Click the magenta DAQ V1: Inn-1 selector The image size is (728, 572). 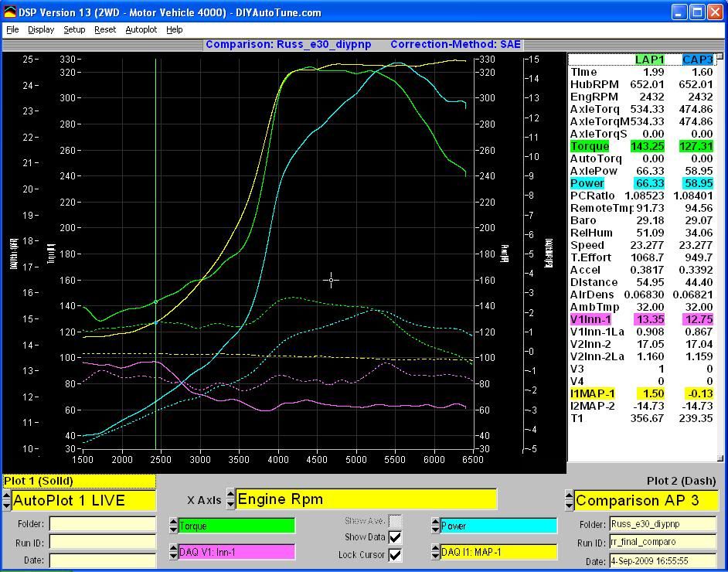click(236, 552)
